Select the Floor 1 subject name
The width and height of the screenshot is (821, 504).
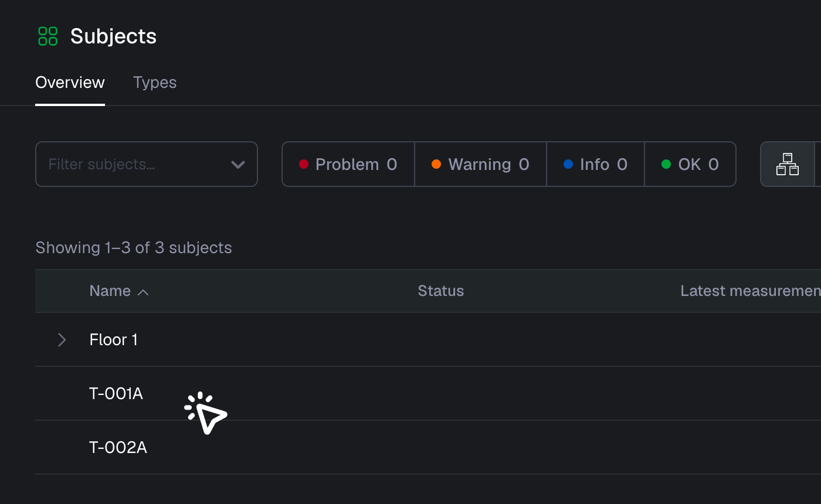[x=114, y=340]
